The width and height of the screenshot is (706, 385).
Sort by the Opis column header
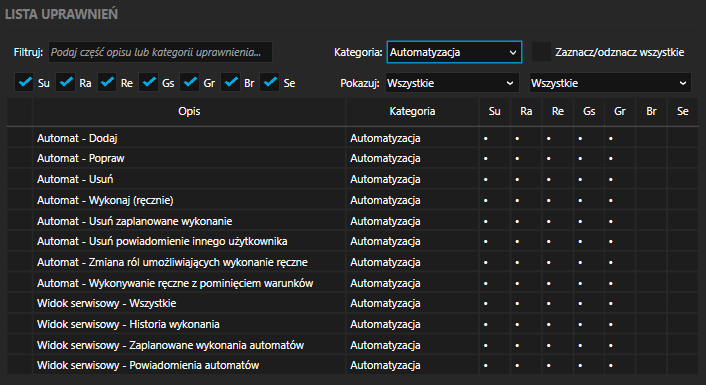point(189,112)
